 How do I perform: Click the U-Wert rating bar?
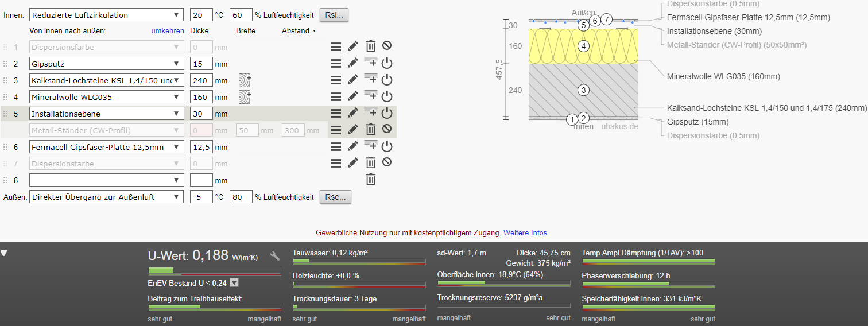(x=214, y=270)
